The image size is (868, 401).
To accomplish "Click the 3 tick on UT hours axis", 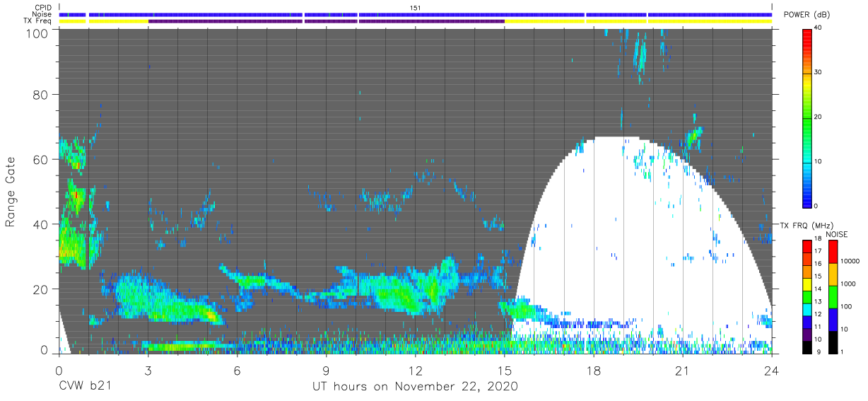I will (x=148, y=369).
